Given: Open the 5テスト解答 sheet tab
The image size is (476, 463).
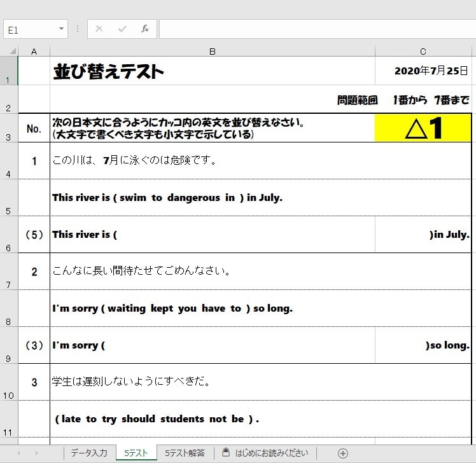Looking at the screenshot, I should [x=185, y=453].
